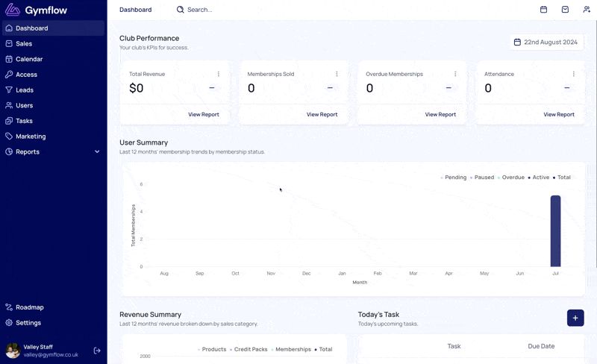
Task: Click the Jul bar in the membership chart
Action: point(555,231)
